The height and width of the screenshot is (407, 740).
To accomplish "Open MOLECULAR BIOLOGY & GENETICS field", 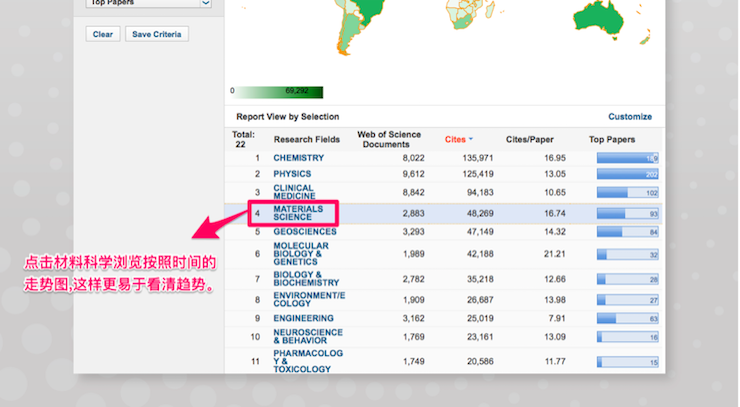I will 301,254.
